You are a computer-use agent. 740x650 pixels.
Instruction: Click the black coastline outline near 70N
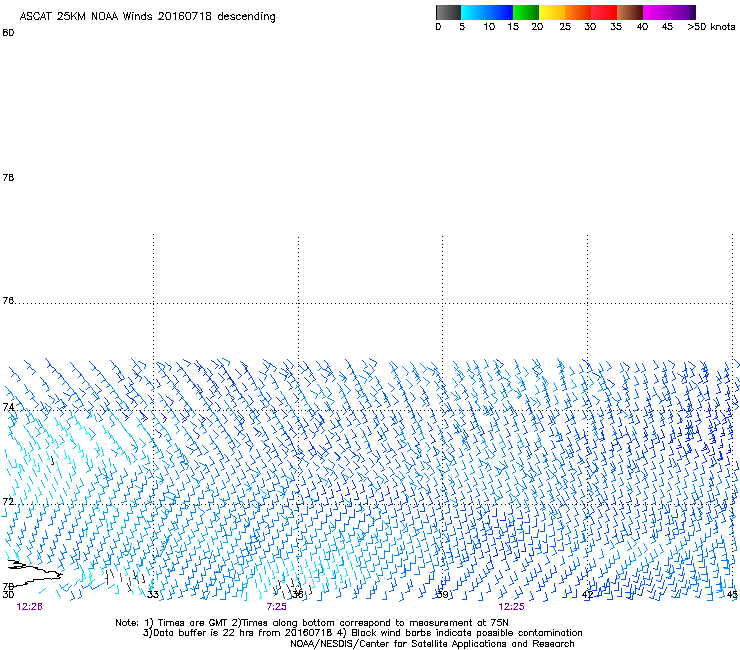click(x=34, y=573)
